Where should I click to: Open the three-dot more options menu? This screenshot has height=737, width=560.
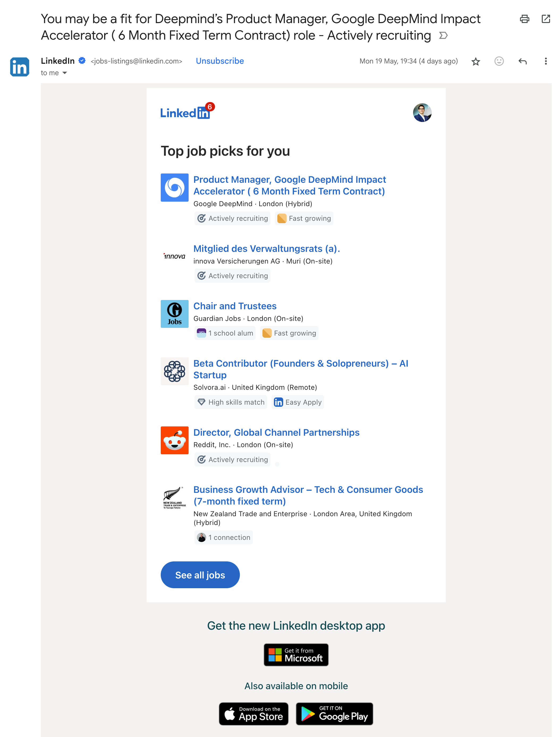coord(545,61)
